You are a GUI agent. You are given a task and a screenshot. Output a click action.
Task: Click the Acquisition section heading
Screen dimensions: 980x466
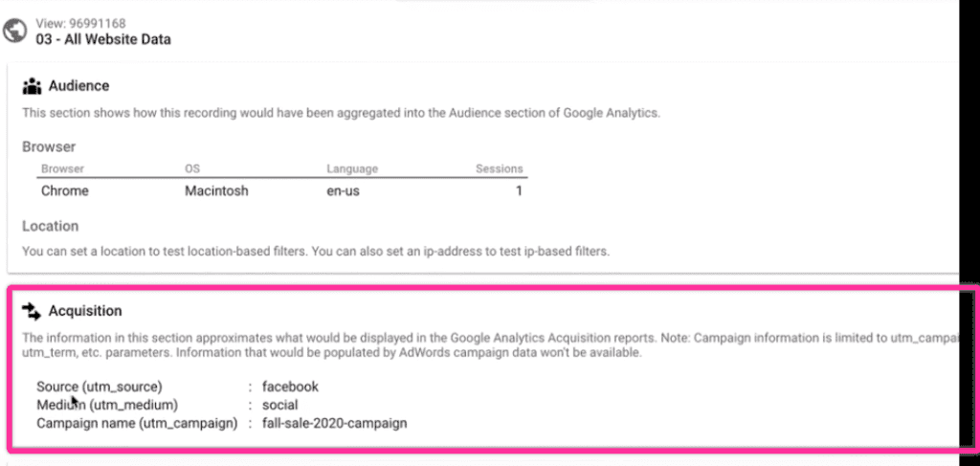85,310
